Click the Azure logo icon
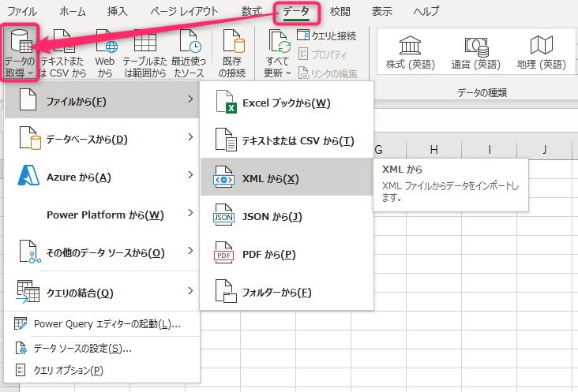The image size is (578, 392). [28, 175]
